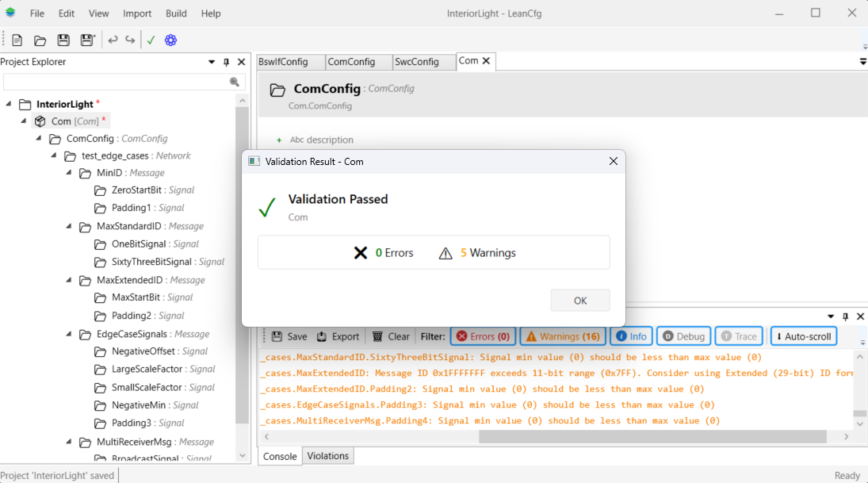Viewport: 868px width, 483px height.
Task: Toggle the Warnings (16) filter
Action: click(562, 336)
